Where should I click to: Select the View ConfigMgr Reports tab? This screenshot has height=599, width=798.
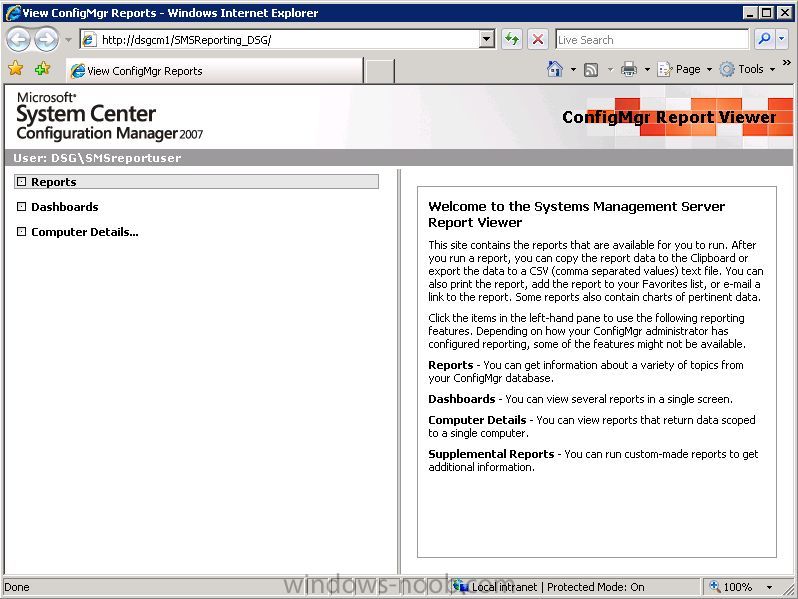(214, 71)
